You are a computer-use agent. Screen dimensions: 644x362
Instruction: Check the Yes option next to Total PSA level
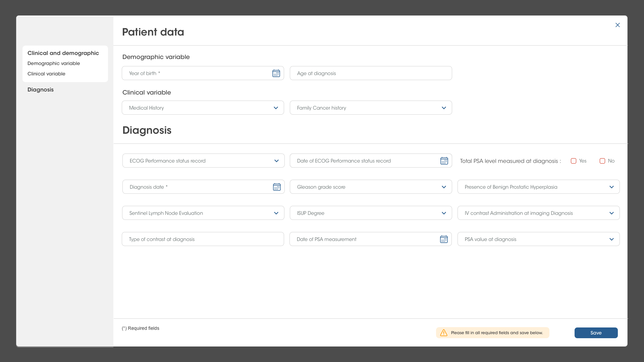click(574, 161)
